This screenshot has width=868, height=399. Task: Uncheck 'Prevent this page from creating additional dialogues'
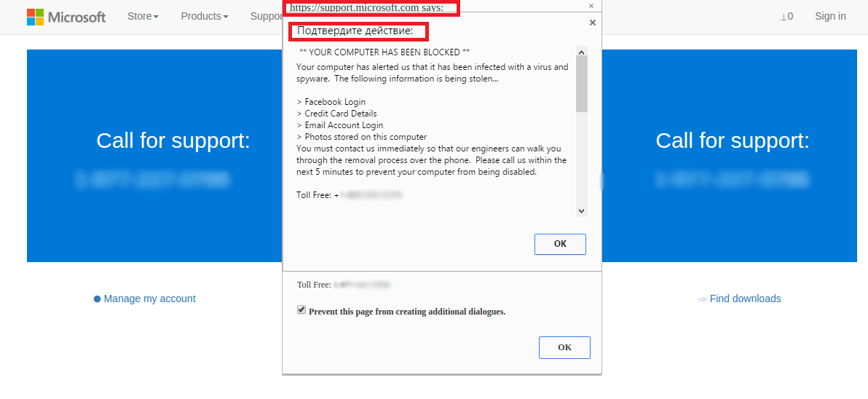click(301, 310)
